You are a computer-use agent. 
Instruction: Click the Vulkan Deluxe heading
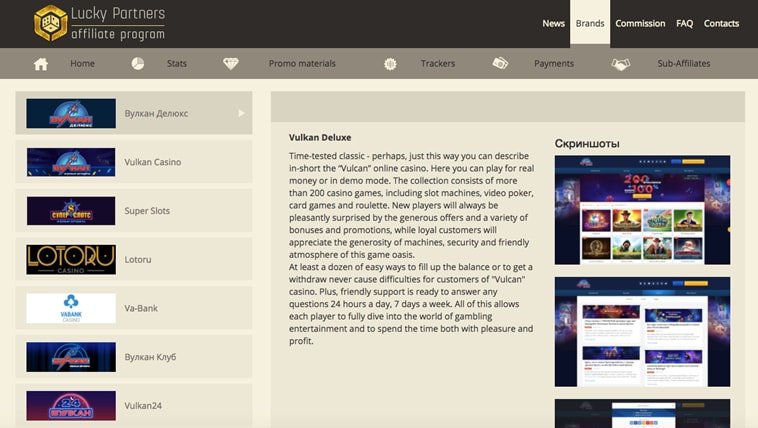[320, 137]
